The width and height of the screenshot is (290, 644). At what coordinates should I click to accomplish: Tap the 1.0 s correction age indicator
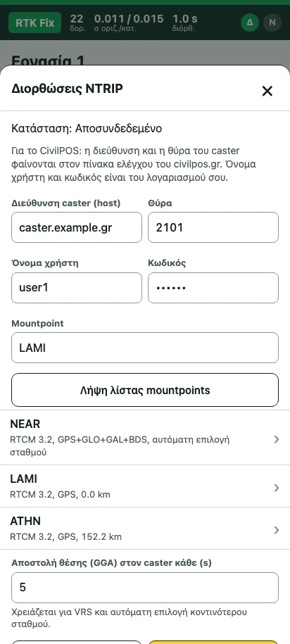click(x=184, y=23)
